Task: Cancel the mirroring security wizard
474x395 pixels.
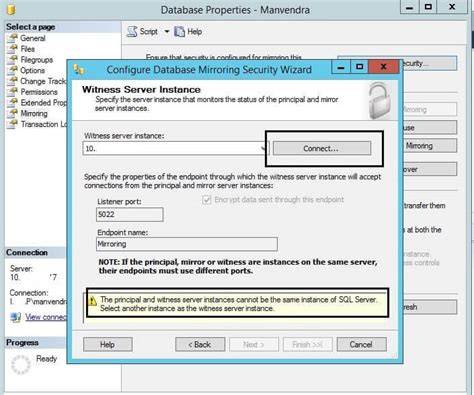Action: (362, 344)
